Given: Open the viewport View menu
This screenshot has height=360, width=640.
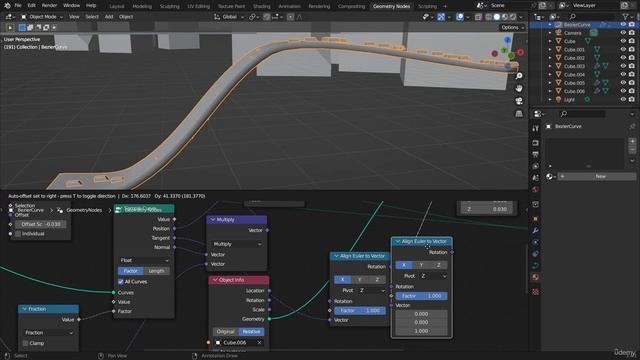Looking at the screenshot, I should [x=74, y=17].
